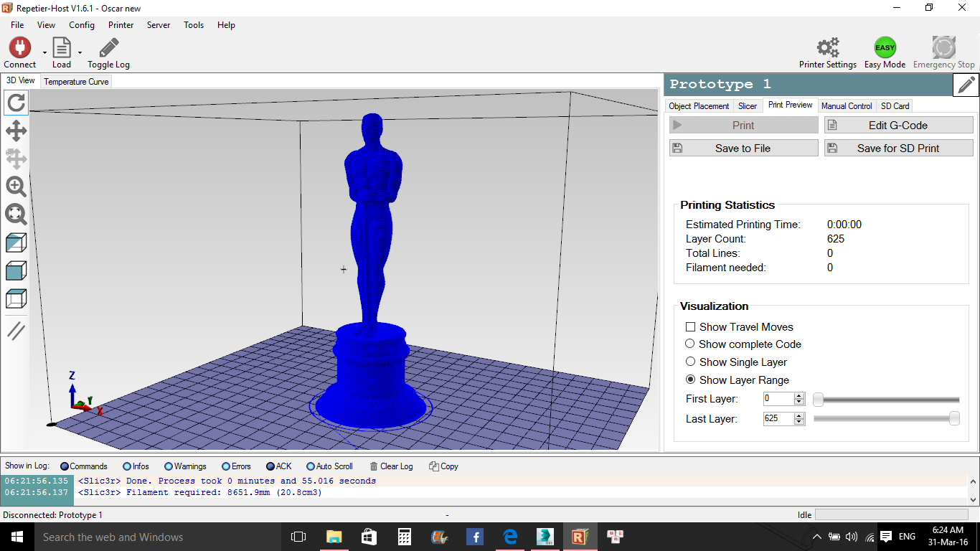This screenshot has height=551, width=980.
Task: Click the First Layer number field
Action: (x=778, y=398)
